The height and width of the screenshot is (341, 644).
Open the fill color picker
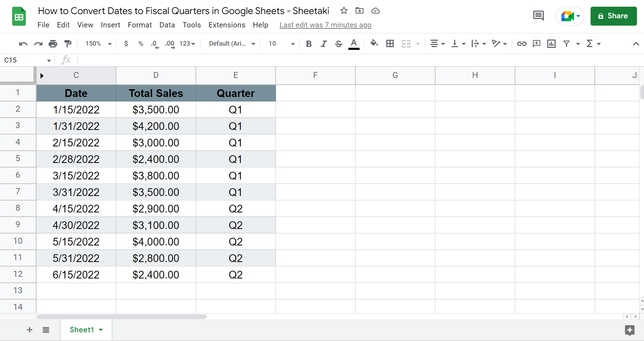click(374, 44)
